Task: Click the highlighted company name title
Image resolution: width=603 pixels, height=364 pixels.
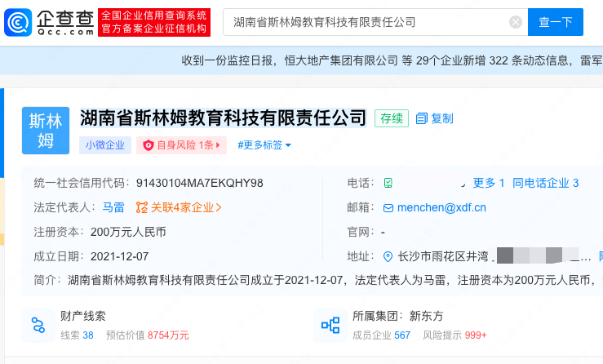Action: coord(223,118)
